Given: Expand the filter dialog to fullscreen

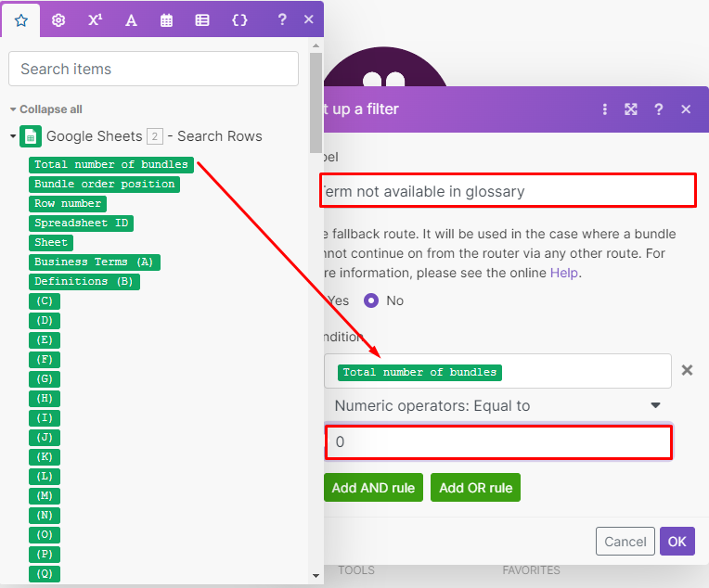Looking at the screenshot, I should 631,109.
